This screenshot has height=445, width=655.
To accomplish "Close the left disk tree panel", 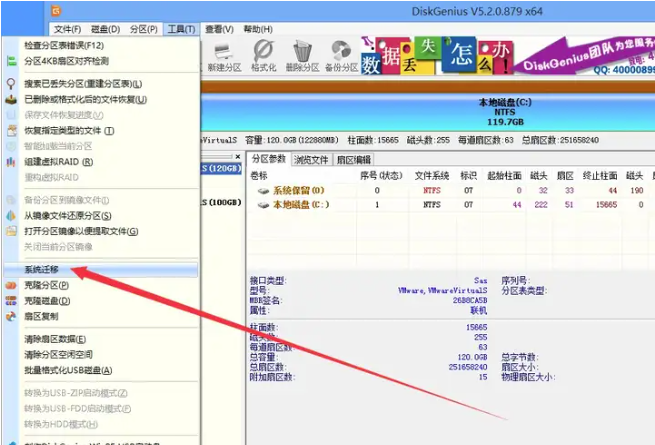I will pyautogui.click(x=238, y=157).
